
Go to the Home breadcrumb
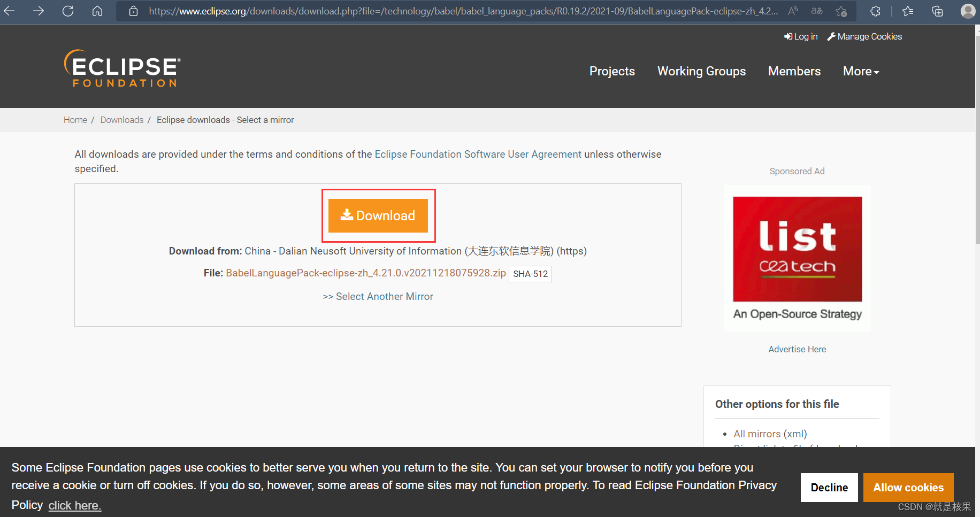coord(75,120)
